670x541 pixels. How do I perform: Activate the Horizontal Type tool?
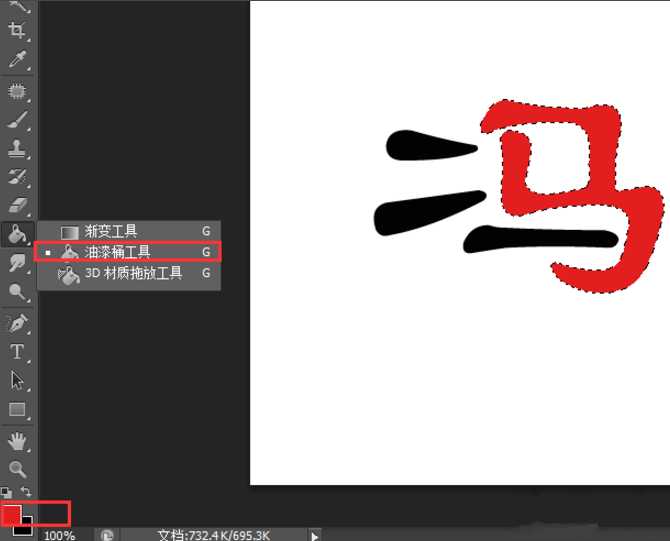coord(17,351)
